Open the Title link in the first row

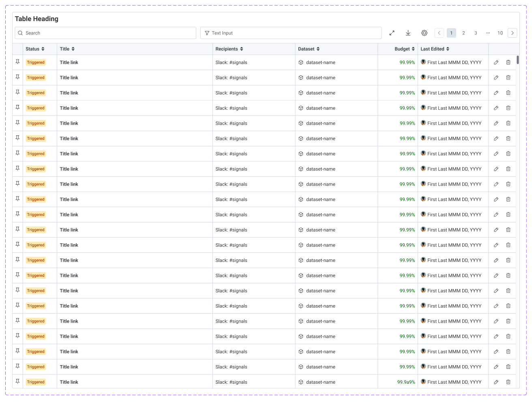(x=69, y=62)
